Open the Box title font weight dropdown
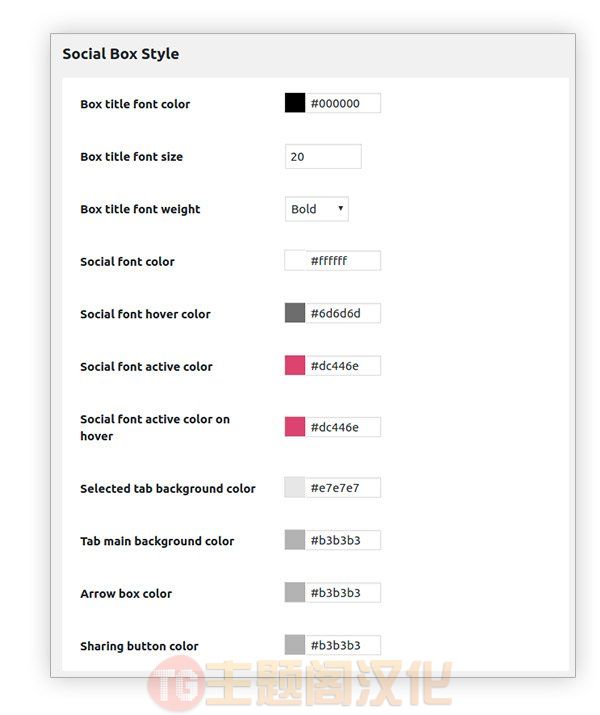The image size is (600, 715). click(317, 209)
